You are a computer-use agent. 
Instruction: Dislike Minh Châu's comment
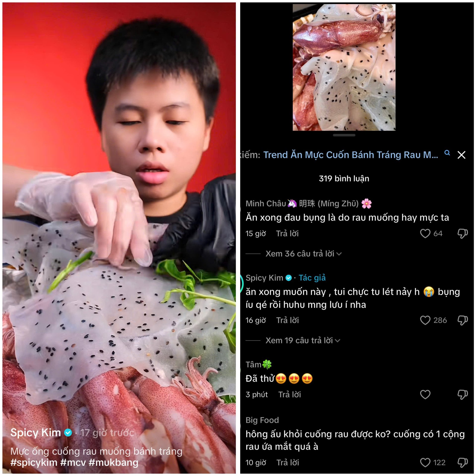click(462, 233)
